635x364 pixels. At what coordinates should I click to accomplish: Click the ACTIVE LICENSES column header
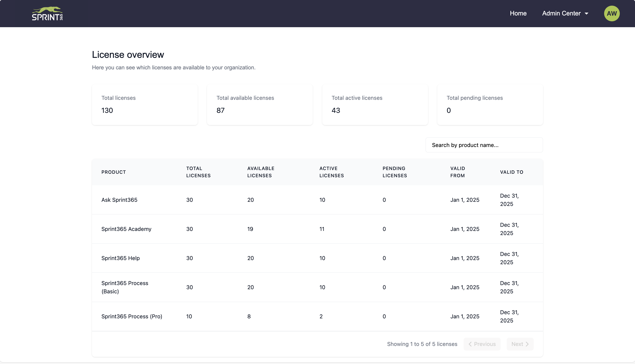tap(331, 172)
